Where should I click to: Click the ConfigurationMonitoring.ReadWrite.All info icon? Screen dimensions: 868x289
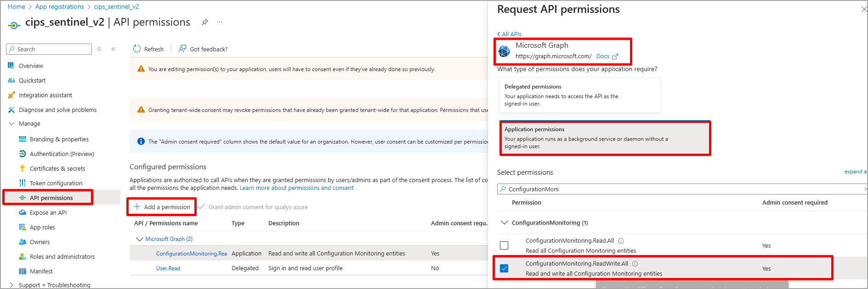pyautogui.click(x=635, y=264)
